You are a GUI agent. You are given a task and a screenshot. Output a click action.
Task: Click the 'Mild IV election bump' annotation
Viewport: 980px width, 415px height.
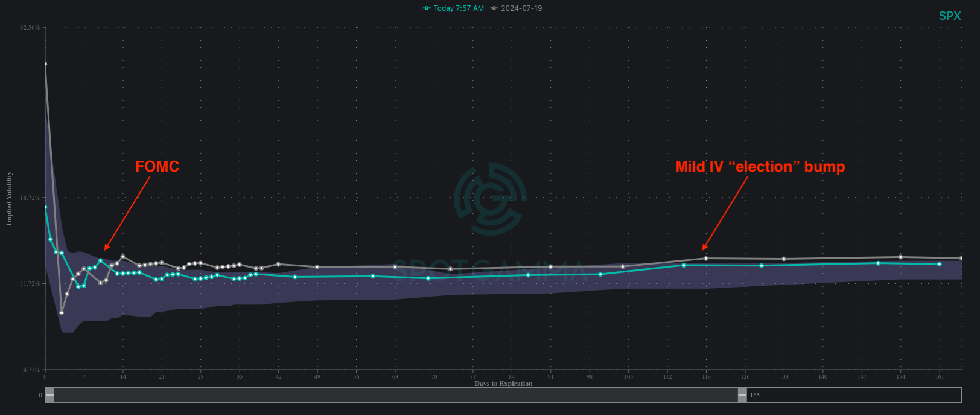pyautogui.click(x=760, y=167)
